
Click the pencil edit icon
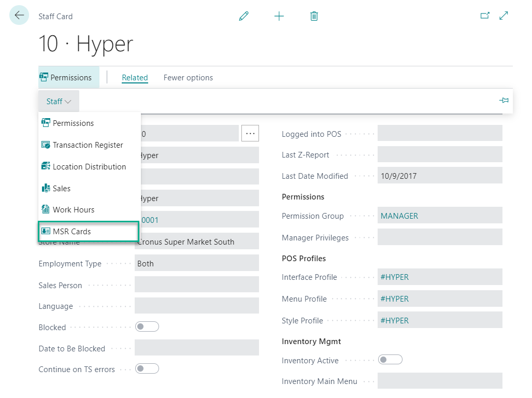[243, 16]
